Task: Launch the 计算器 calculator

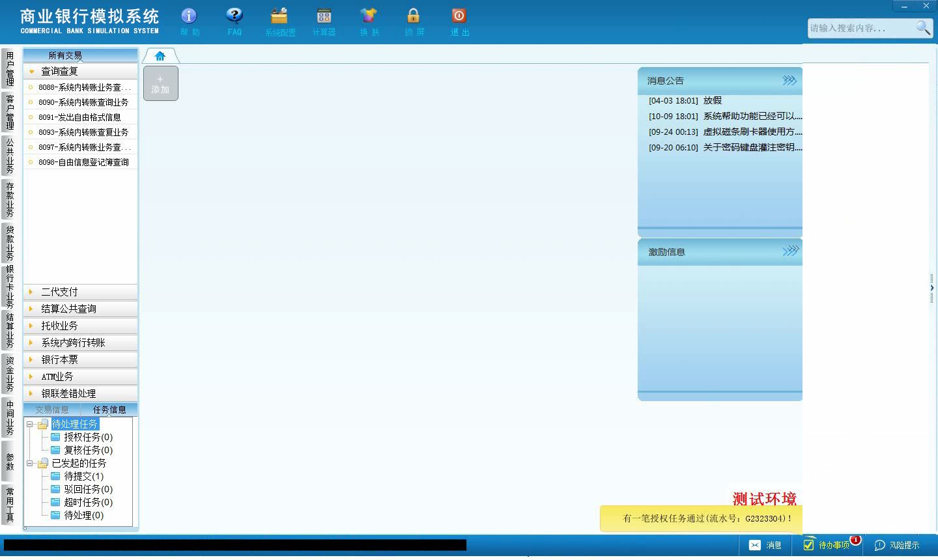Action: tap(324, 21)
